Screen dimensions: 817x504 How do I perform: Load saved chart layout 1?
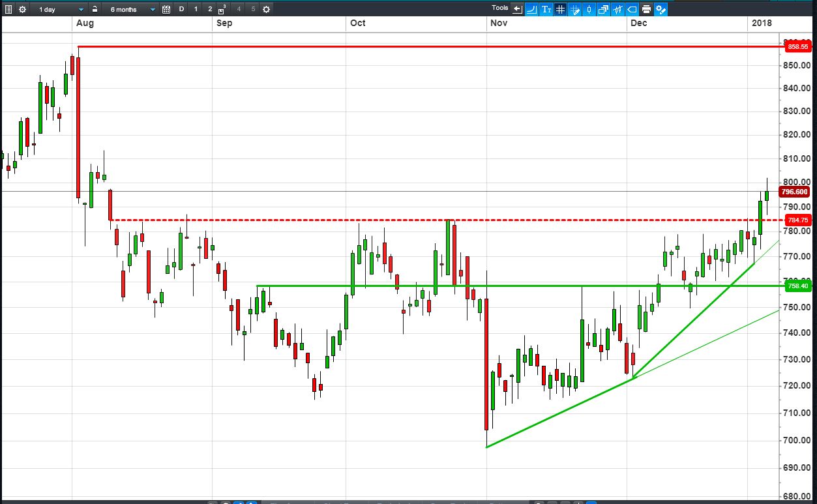[196, 9]
